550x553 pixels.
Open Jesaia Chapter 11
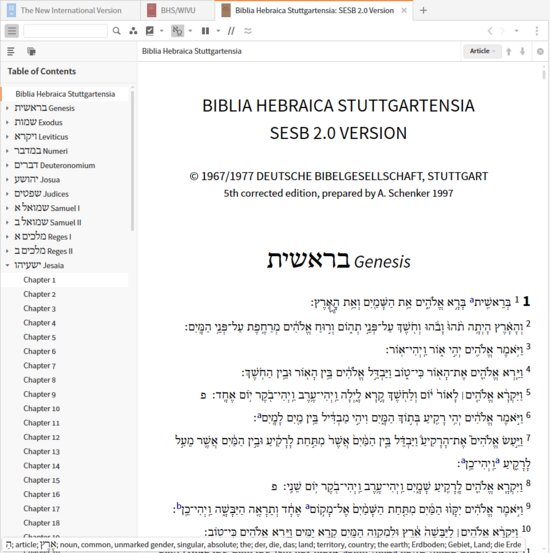[x=41, y=423]
